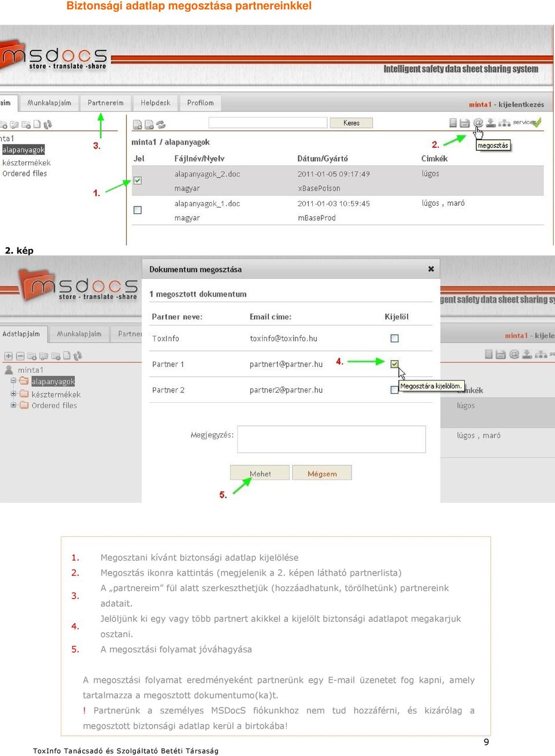Click the file name alapanyagok_1.doc
This screenshot has width=555, height=756.
[207, 203]
